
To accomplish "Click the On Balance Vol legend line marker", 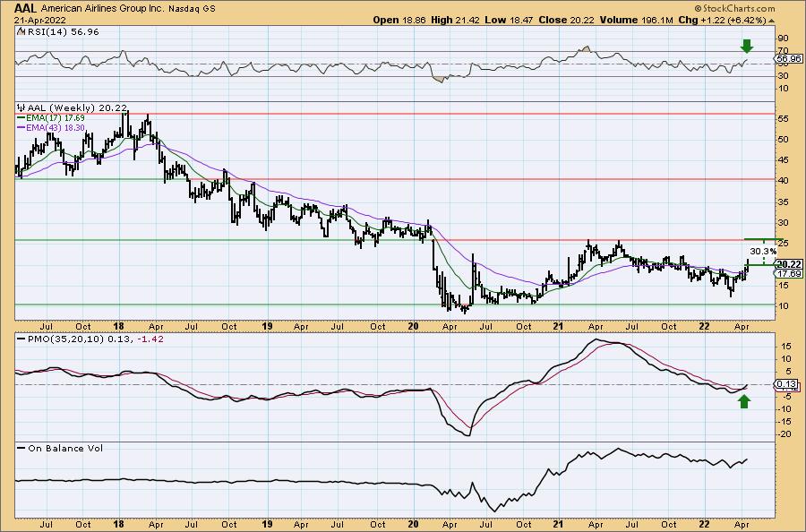I will [21, 448].
